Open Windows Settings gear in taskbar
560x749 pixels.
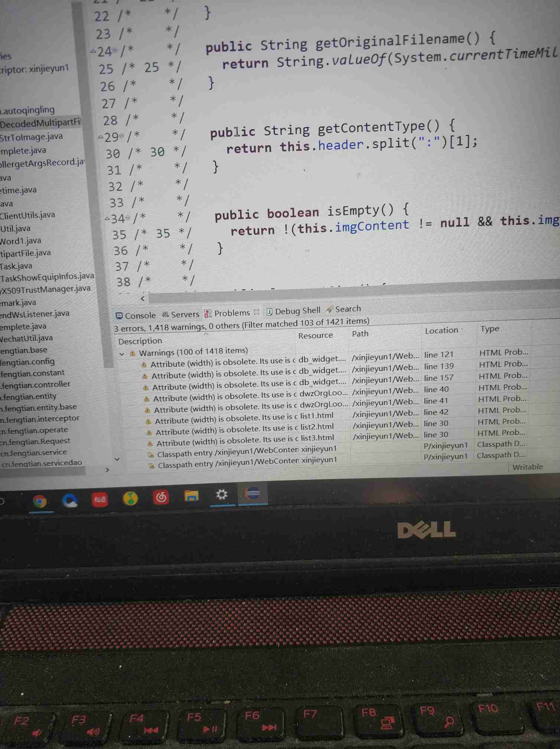(222, 495)
